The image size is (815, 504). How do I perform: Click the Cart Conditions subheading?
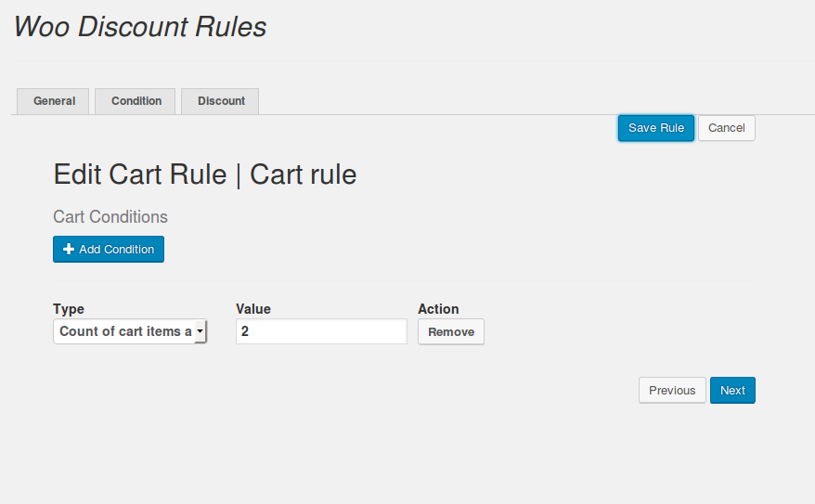click(x=110, y=216)
